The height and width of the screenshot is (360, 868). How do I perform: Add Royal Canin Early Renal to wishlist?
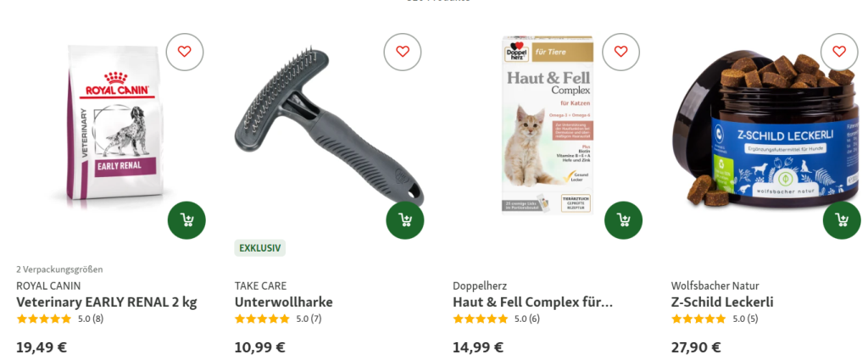(184, 52)
